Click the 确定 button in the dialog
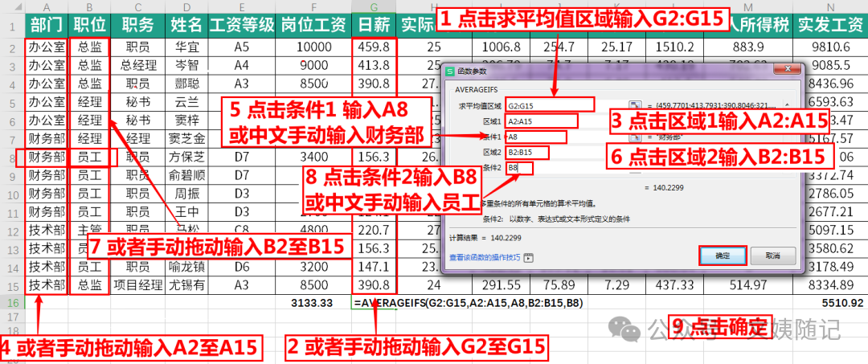Viewport: 868px width, 364px height. 723,256
